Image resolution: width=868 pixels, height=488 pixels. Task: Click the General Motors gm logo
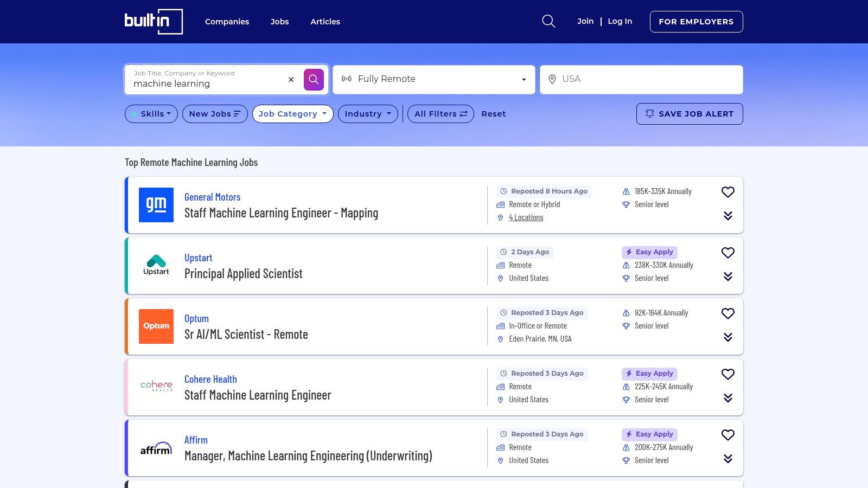(156, 205)
